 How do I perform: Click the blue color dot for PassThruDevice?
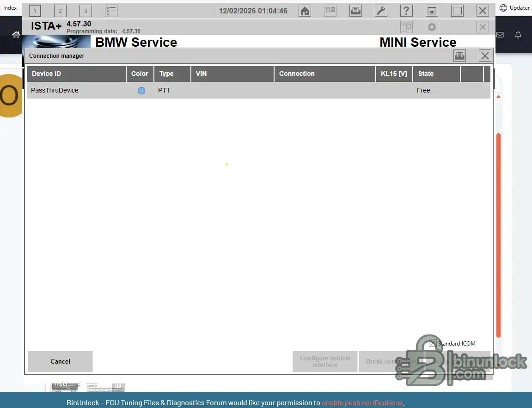click(x=141, y=91)
